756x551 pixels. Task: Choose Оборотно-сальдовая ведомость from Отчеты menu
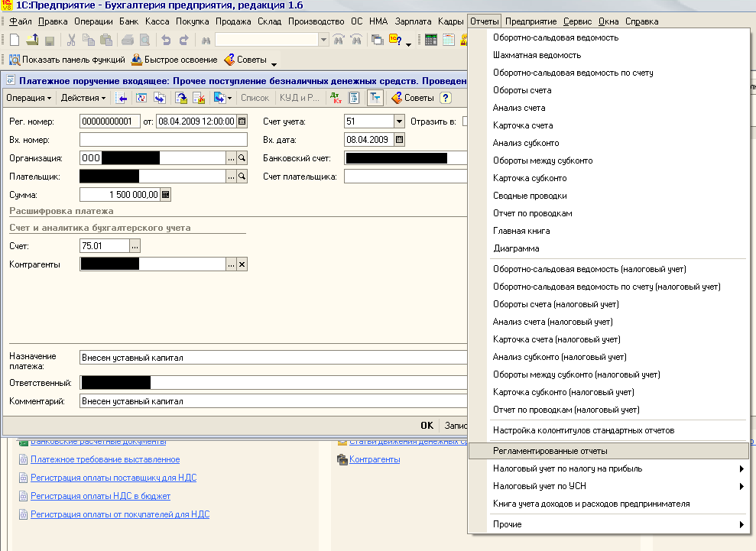[x=555, y=37]
